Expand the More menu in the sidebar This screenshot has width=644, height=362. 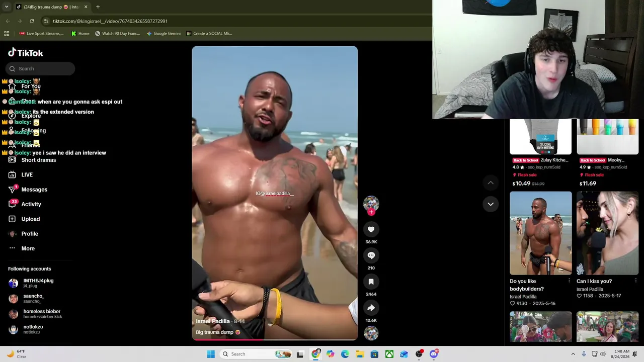[22, 248]
